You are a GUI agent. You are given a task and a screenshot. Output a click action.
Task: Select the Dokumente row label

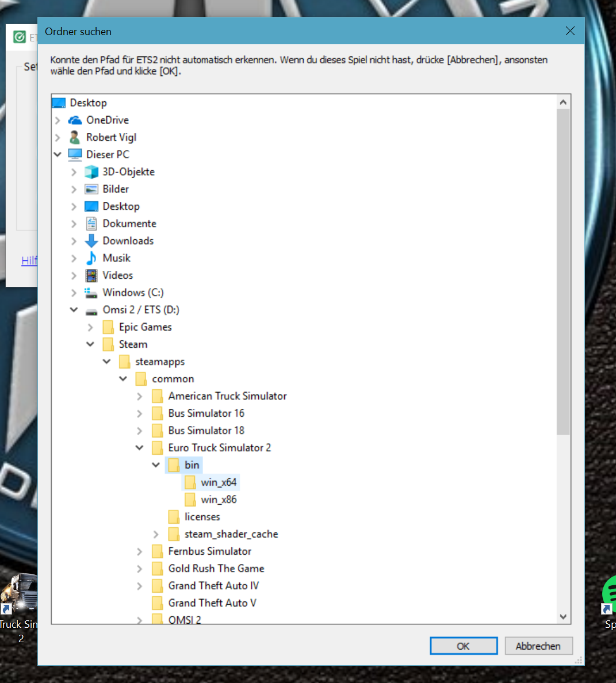pos(129,224)
